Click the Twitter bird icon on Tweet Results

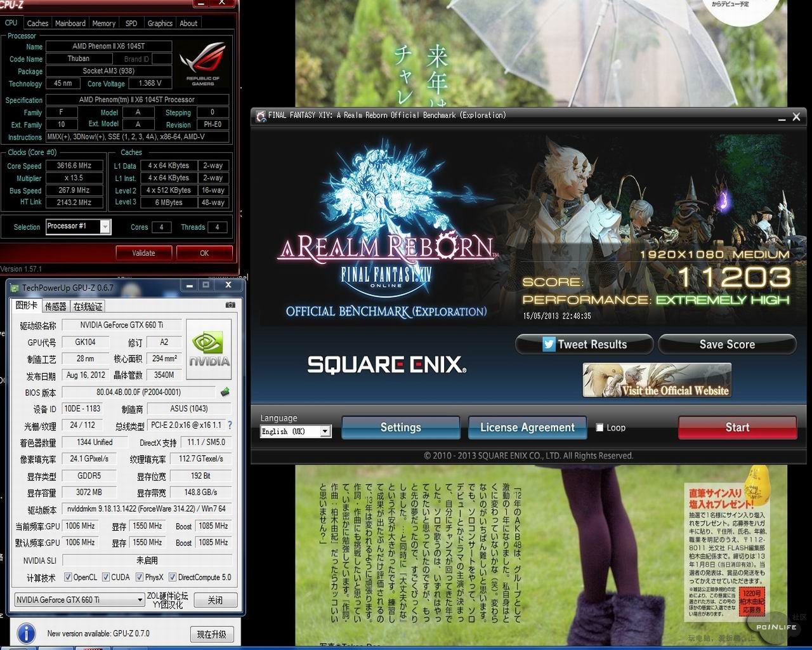(549, 345)
